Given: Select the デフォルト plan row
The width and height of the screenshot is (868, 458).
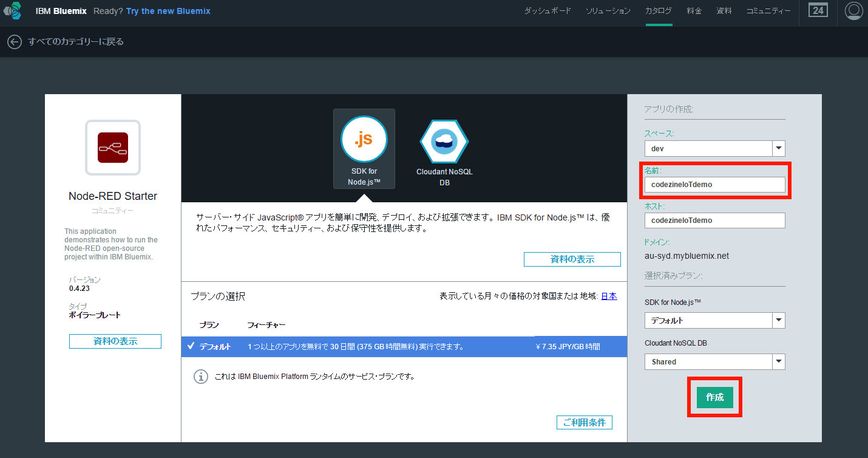Looking at the screenshot, I should (x=404, y=346).
